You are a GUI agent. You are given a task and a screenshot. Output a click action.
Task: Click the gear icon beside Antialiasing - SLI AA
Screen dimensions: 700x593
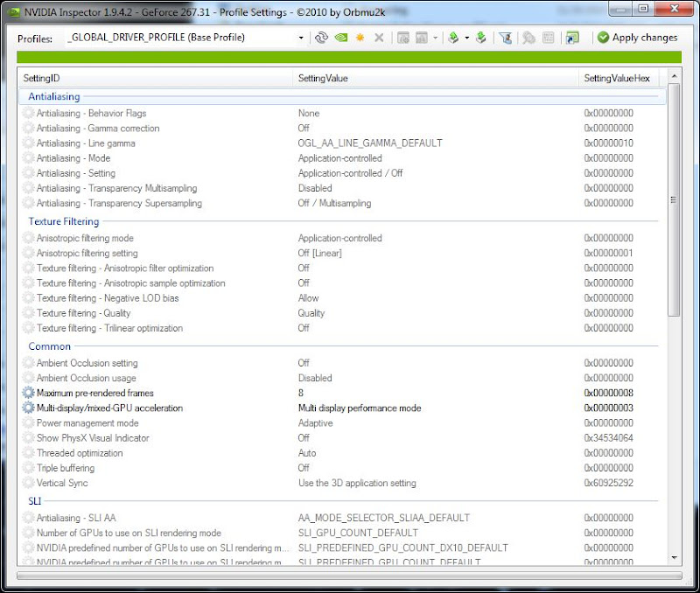[28, 518]
